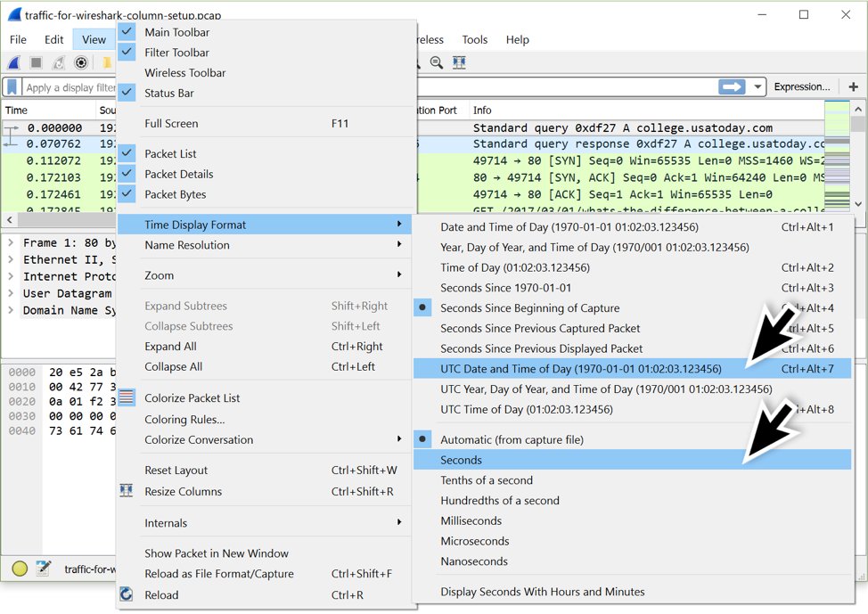This screenshot has height=614, width=868.
Task: Open the Zoom submenu
Action: (x=266, y=275)
